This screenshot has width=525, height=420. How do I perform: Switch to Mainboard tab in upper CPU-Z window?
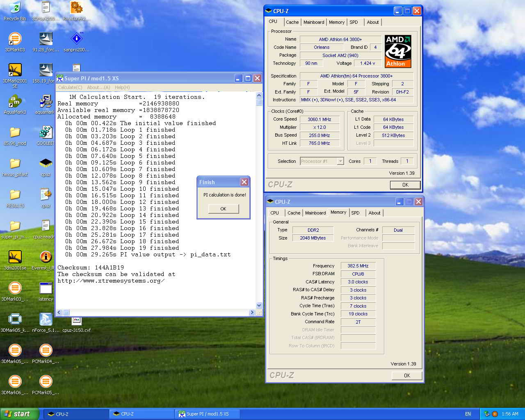[314, 22]
